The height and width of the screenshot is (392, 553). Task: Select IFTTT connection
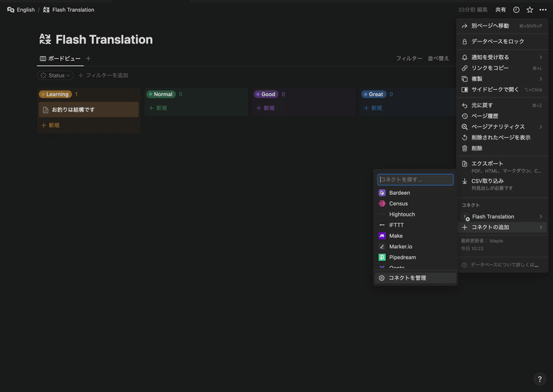pos(415,225)
